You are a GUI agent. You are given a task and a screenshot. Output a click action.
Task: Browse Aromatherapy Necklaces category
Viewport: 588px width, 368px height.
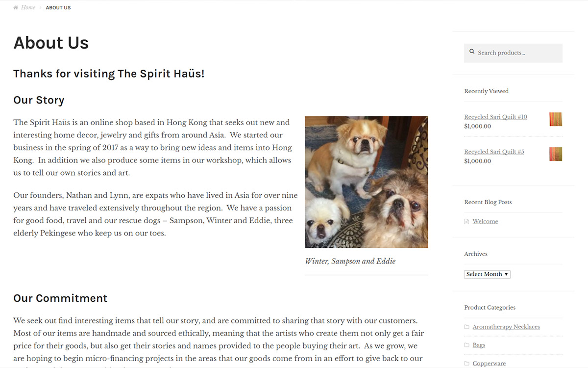click(x=506, y=327)
